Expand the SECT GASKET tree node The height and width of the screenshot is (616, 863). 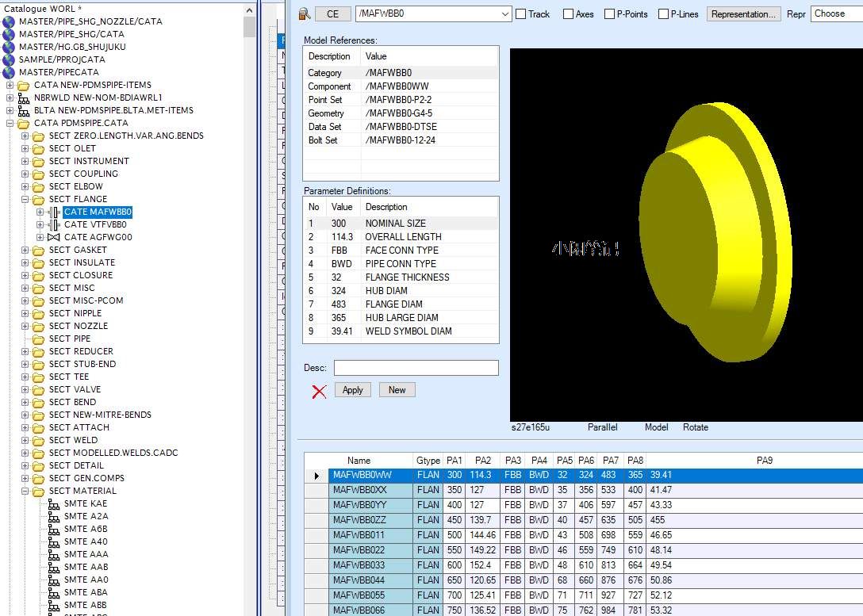[x=25, y=250]
